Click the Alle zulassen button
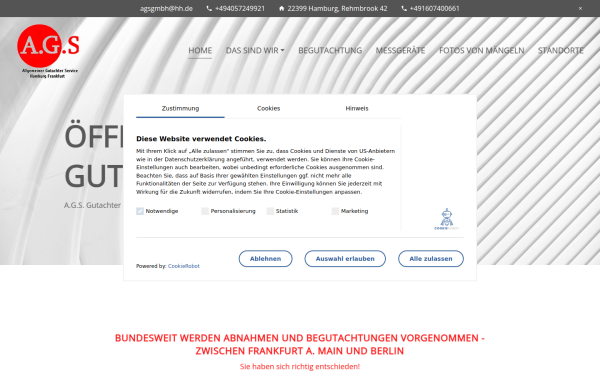The image size is (600, 375). coord(431,259)
